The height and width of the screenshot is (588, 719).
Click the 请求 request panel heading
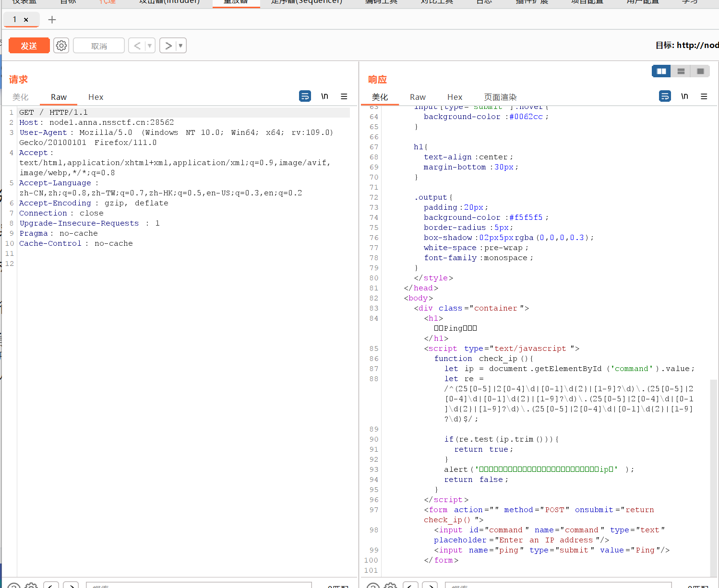pyautogui.click(x=18, y=79)
